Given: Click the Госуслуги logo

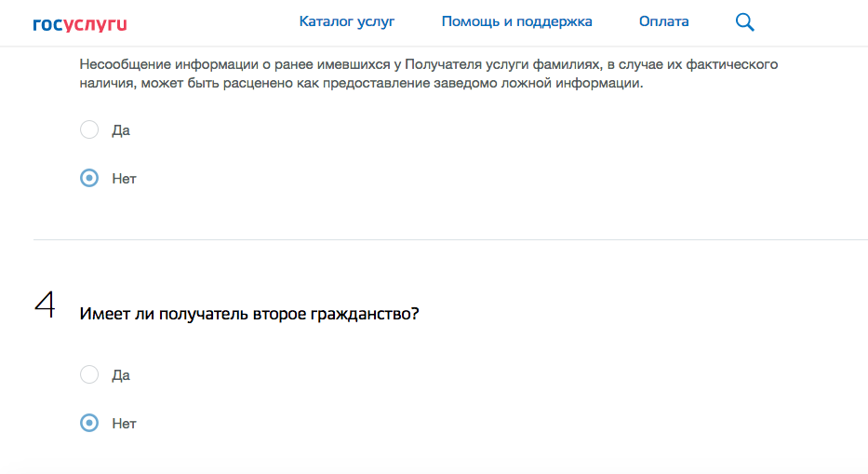Looking at the screenshot, I should (x=79, y=23).
